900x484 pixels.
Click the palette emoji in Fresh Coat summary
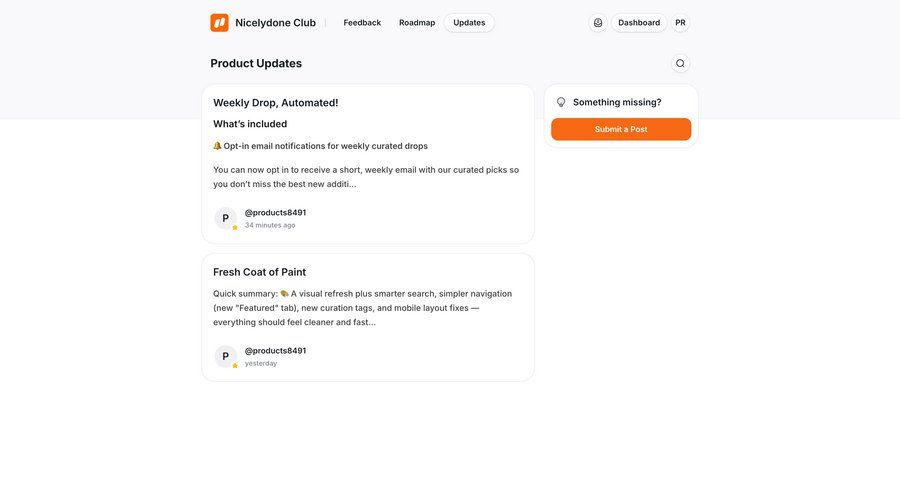(284, 294)
